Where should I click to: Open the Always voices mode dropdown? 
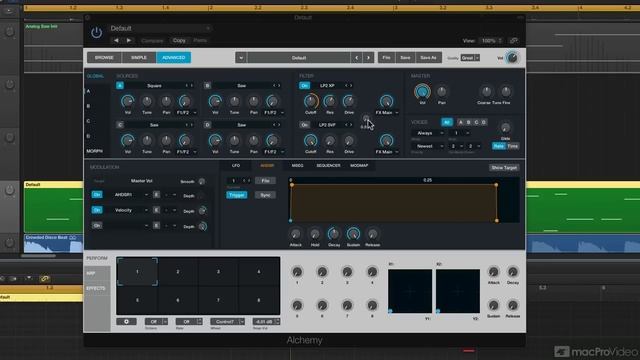[428, 133]
